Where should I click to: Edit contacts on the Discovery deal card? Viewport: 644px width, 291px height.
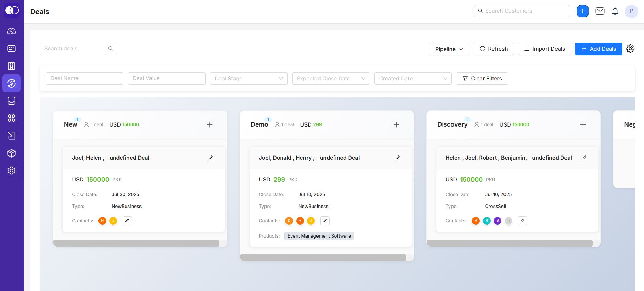click(522, 221)
